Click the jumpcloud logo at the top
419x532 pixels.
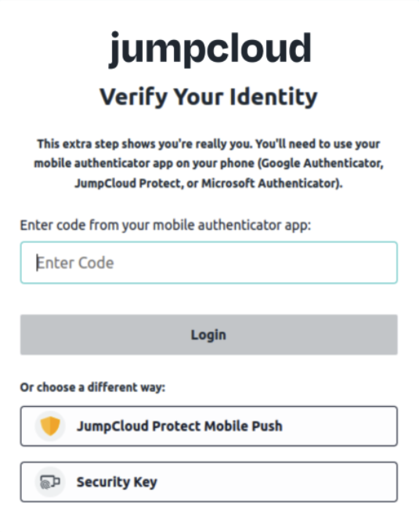click(210, 49)
